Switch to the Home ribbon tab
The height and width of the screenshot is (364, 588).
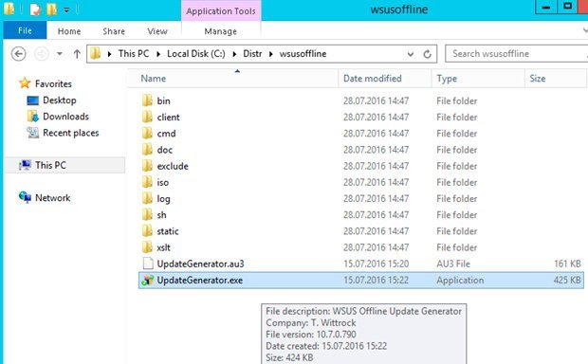[69, 31]
